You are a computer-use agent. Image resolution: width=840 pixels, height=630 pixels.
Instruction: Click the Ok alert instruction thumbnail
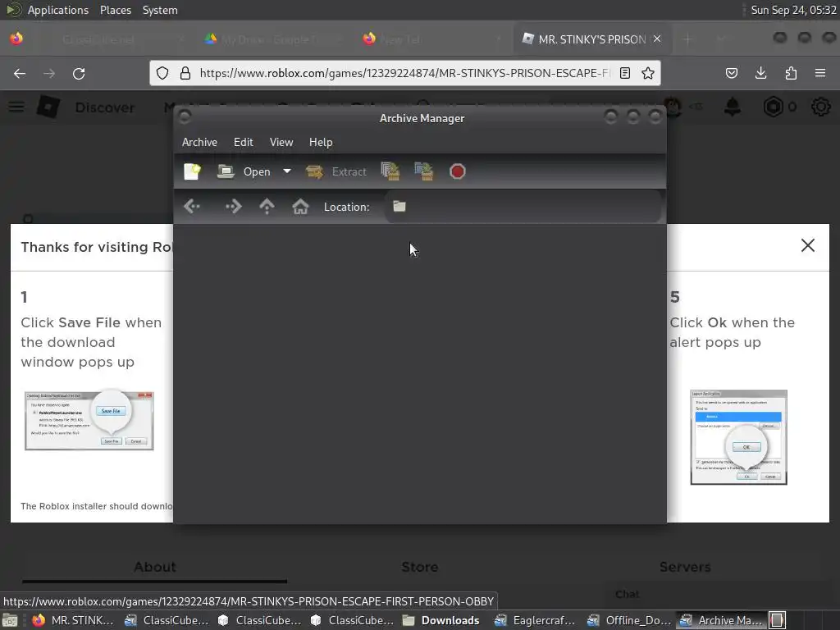739,437
